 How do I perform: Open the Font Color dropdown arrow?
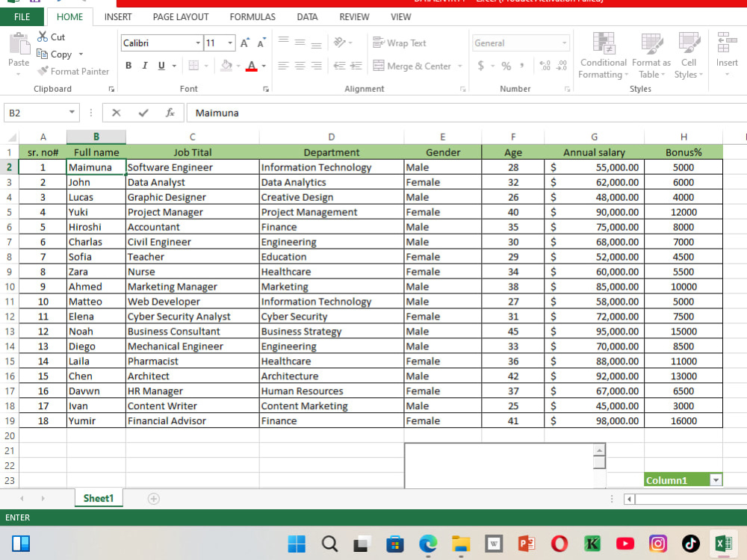pos(264,66)
